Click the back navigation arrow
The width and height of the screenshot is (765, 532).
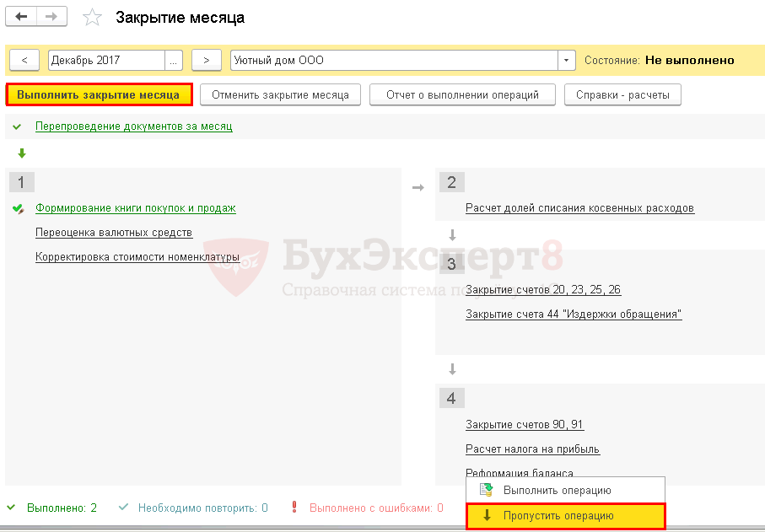tap(22, 17)
